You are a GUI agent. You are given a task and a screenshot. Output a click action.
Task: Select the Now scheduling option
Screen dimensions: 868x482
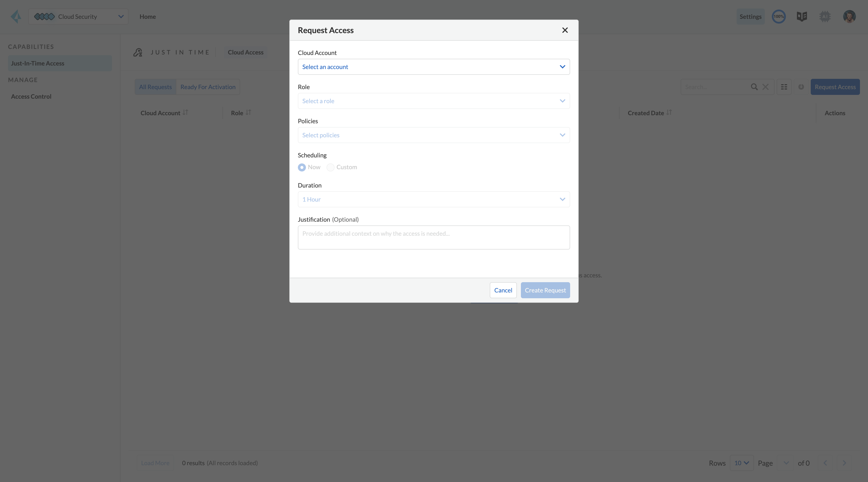pos(302,167)
